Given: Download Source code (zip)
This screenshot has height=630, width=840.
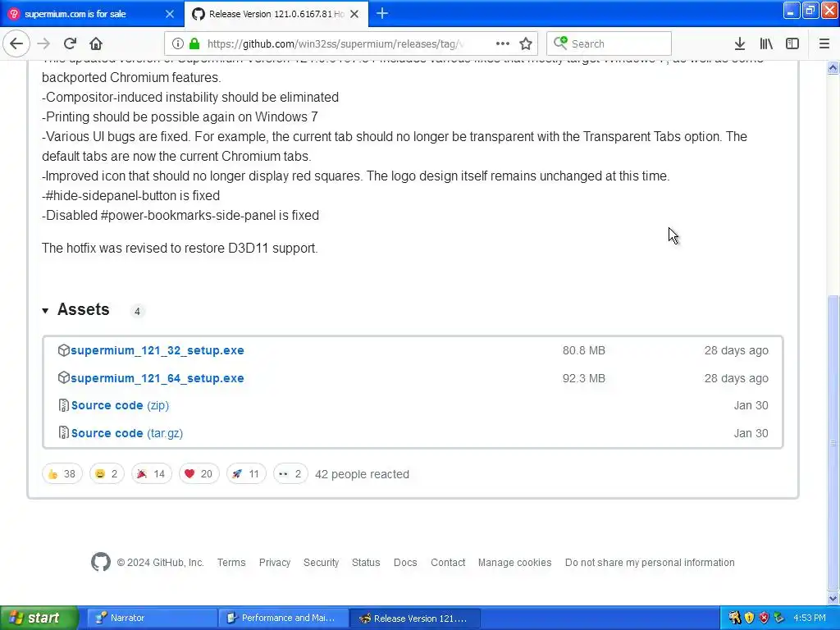Looking at the screenshot, I should point(120,405).
